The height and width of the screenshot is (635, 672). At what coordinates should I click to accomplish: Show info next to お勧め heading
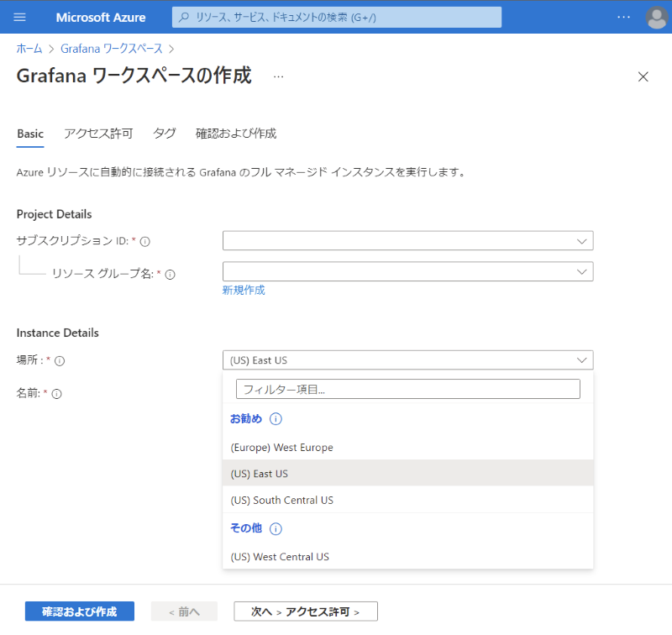click(276, 419)
